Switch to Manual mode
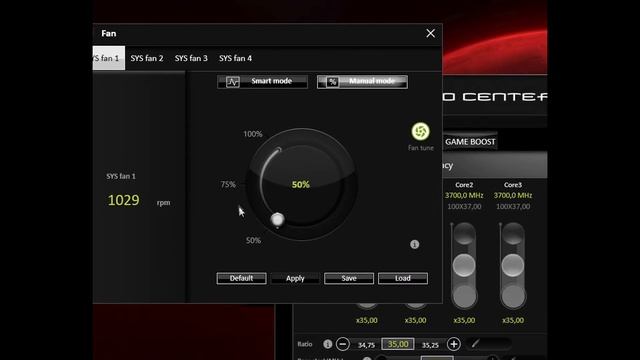The image size is (640, 360). coord(362,82)
